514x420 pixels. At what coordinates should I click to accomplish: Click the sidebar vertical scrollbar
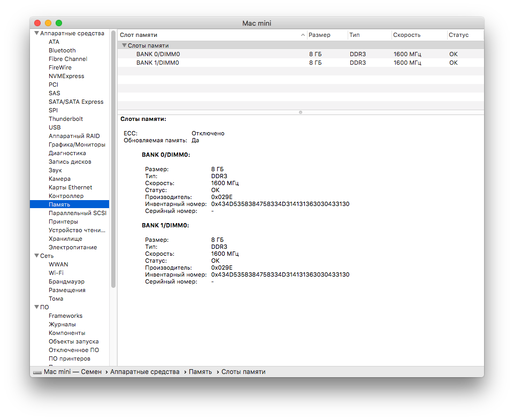tap(113, 159)
